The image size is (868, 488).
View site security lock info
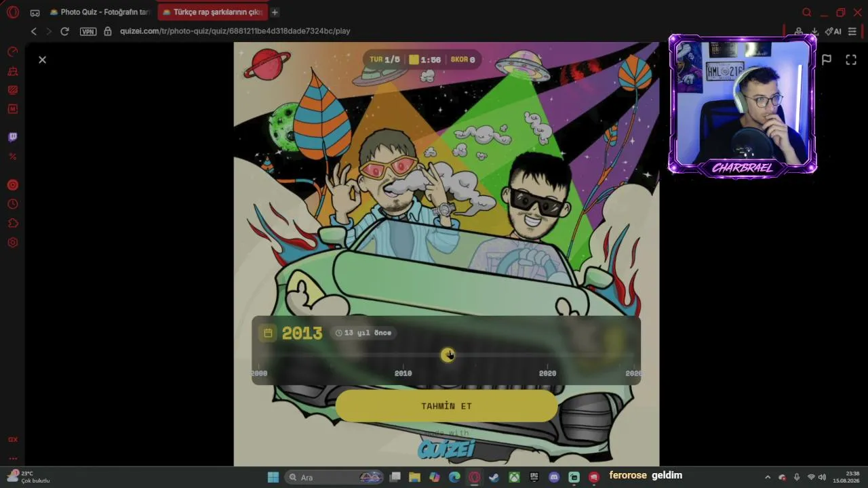(x=108, y=31)
